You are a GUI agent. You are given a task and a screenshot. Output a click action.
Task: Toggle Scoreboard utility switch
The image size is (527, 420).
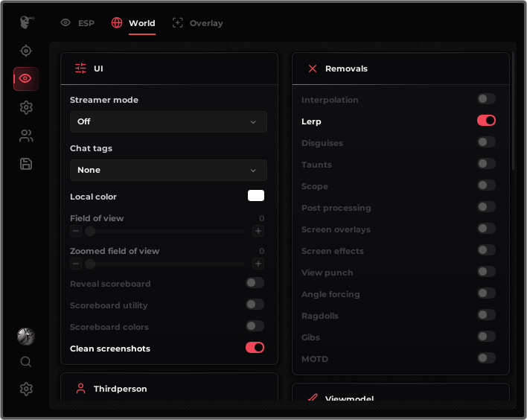[x=255, y=305]
